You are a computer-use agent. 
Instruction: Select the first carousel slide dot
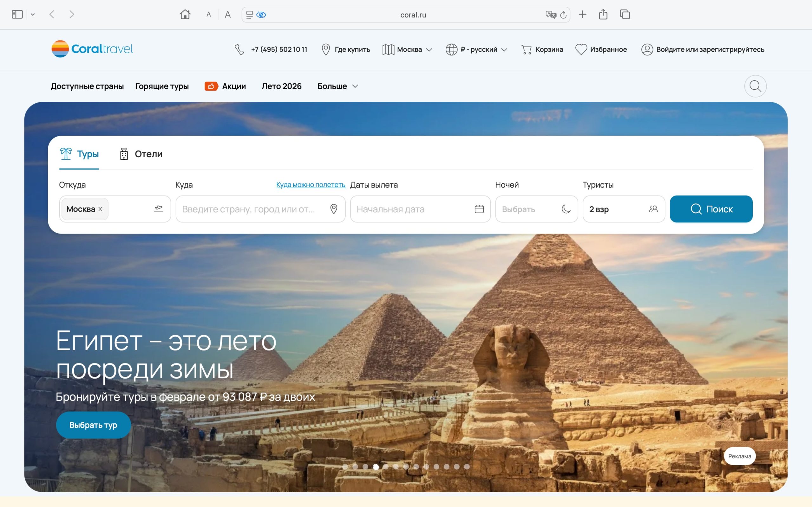[345, 466]
